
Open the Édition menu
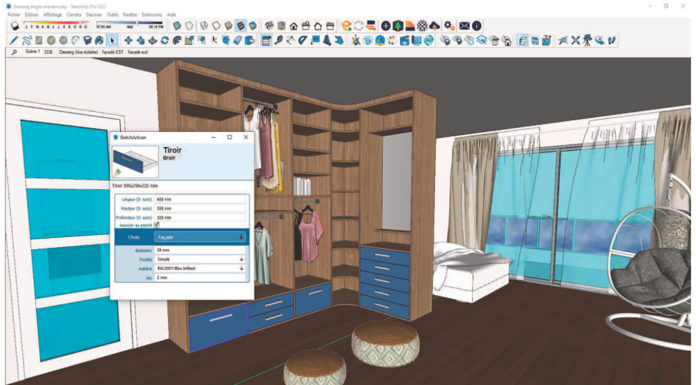tap(32, 15)
